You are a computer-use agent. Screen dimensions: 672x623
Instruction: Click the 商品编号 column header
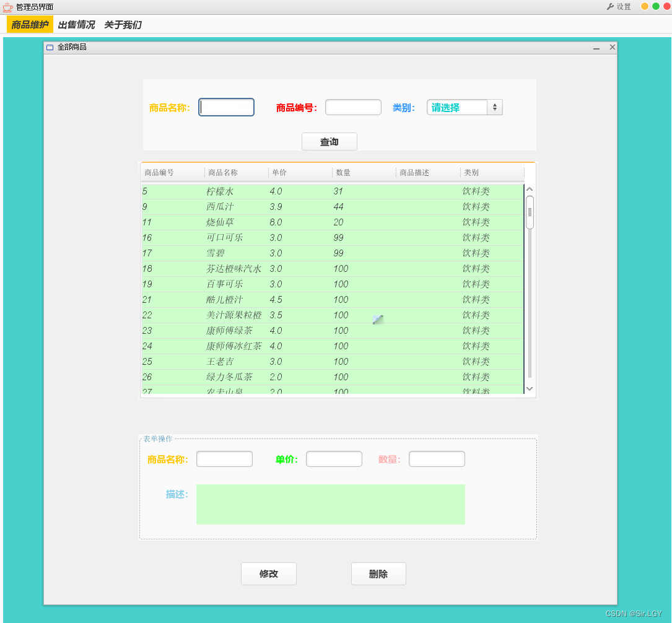point(173,173)
